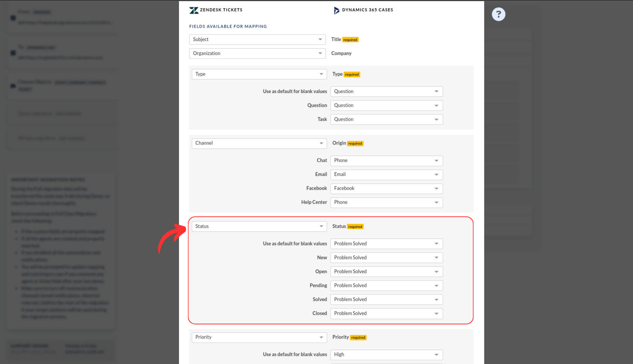Image resolution: width=633 pixels, height=364 pixels.
Task: Open the Chat channel mapping dropdown
Action: [386, 160]
